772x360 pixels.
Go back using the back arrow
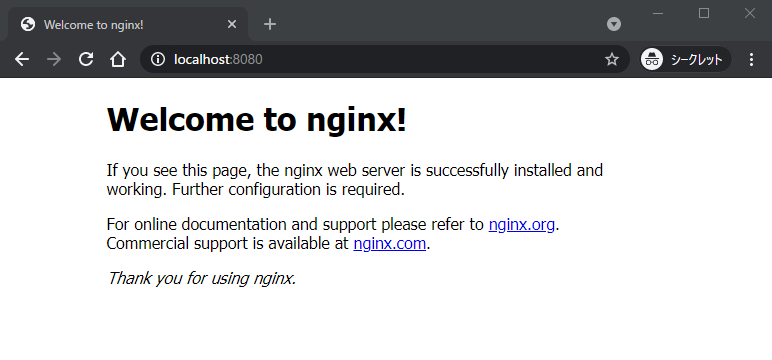[x=22, y=60]
